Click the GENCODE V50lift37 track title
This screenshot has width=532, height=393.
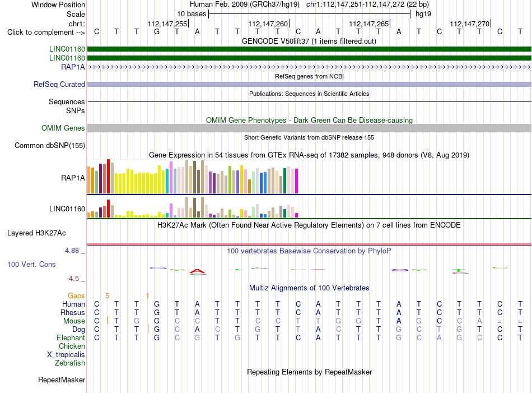pyautogui.click(x=309, y=41)
